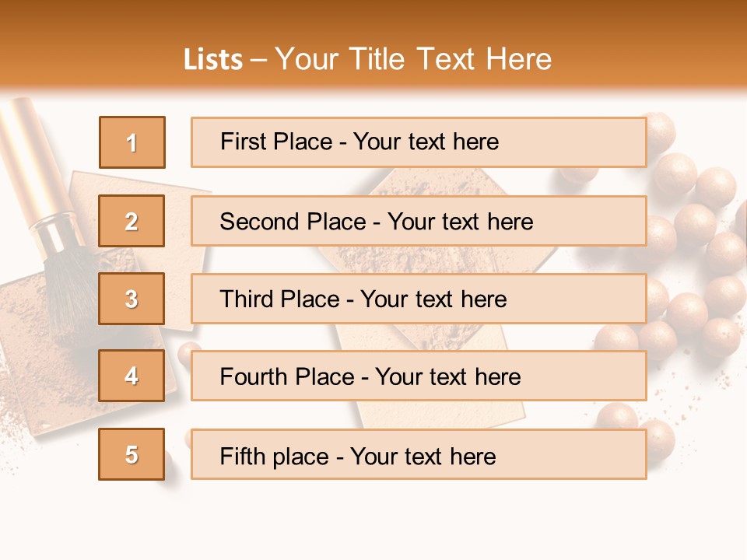
Task: Select the Fifth place text bar
Action: (419, 454)
